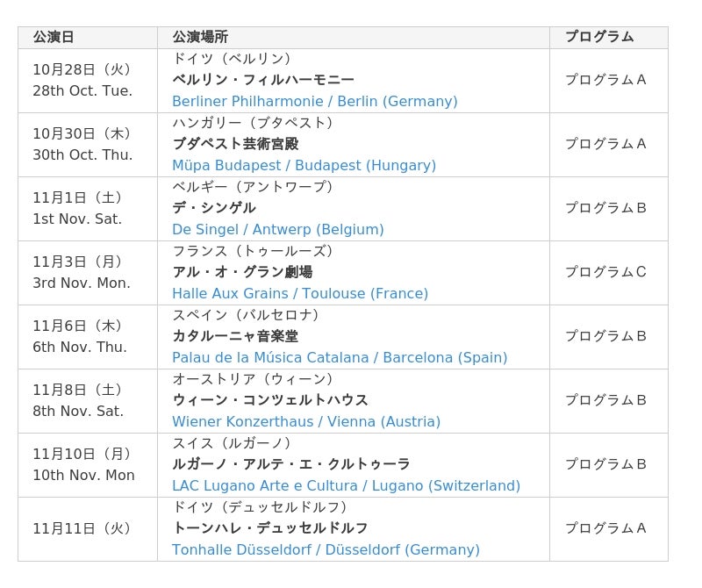
Task: Follow the Tonhalle Düsseldorf / Düsseldorf (Germany) link
Action: point(326,549)
